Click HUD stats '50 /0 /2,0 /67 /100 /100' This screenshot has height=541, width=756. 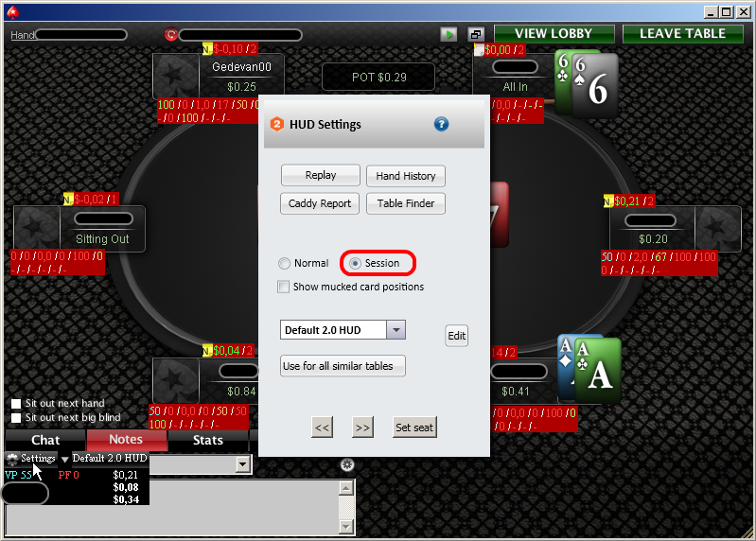pos(659,256)
